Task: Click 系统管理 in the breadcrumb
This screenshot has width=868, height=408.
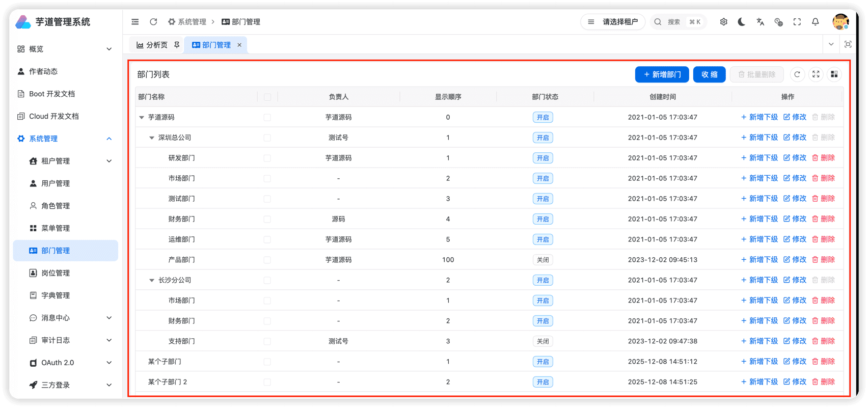Action: click(x=187, y=22)
